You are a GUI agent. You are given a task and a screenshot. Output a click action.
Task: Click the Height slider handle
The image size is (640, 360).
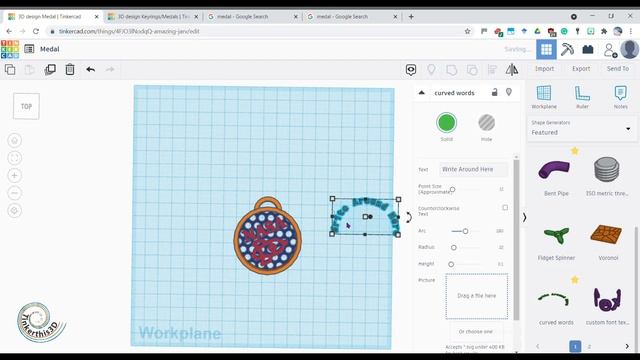pyautogui.click(x=451, y=264)
